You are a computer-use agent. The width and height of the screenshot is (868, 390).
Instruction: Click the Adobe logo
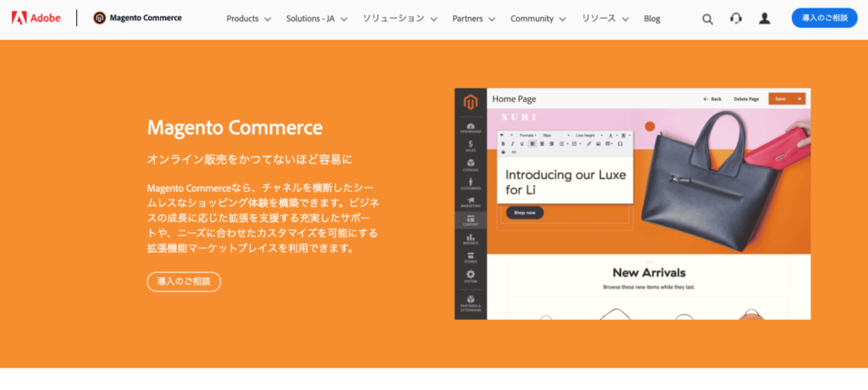click(x=36, y=18)
